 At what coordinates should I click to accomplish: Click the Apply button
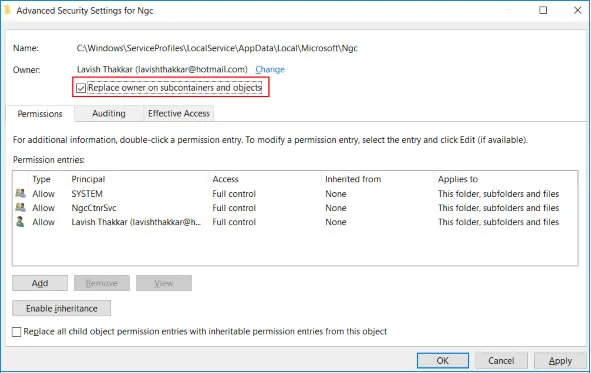(x=560, y=361)
